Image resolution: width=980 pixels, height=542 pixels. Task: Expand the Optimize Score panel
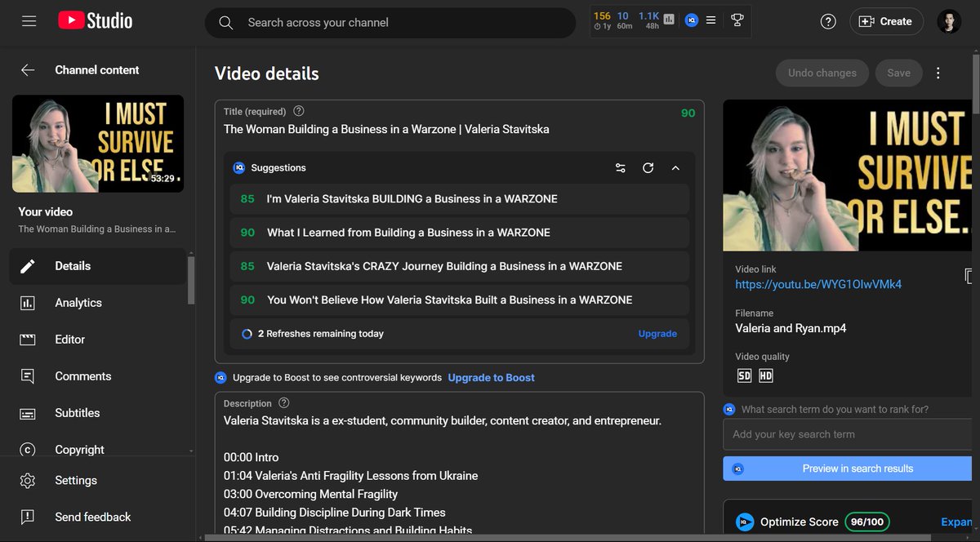tap(957, 522)
